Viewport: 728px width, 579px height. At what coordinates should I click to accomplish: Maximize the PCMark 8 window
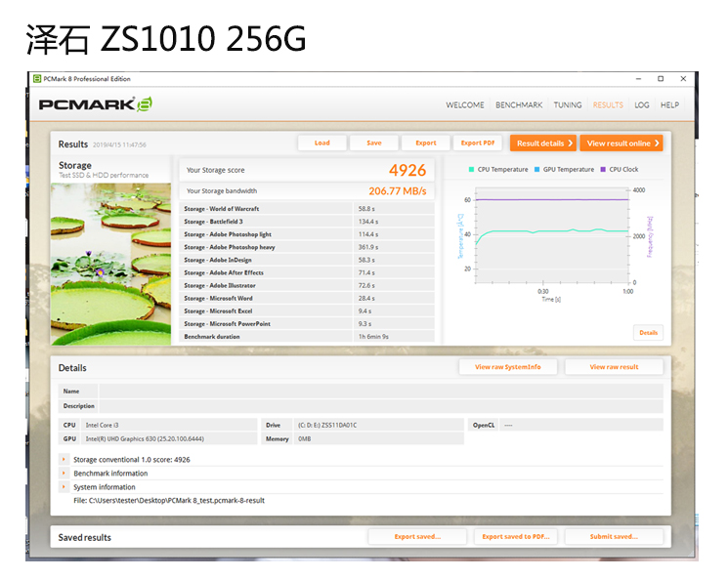tap(661, 79)
